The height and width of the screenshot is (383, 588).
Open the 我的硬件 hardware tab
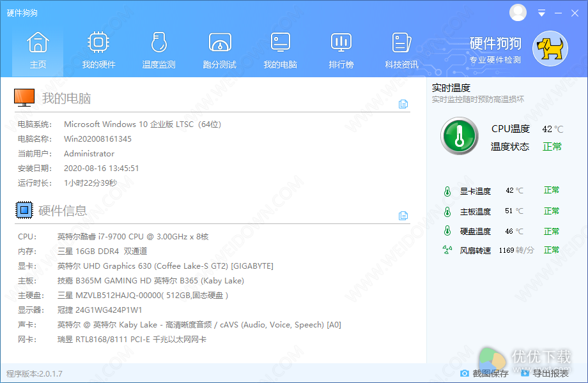tap(98, 50)
